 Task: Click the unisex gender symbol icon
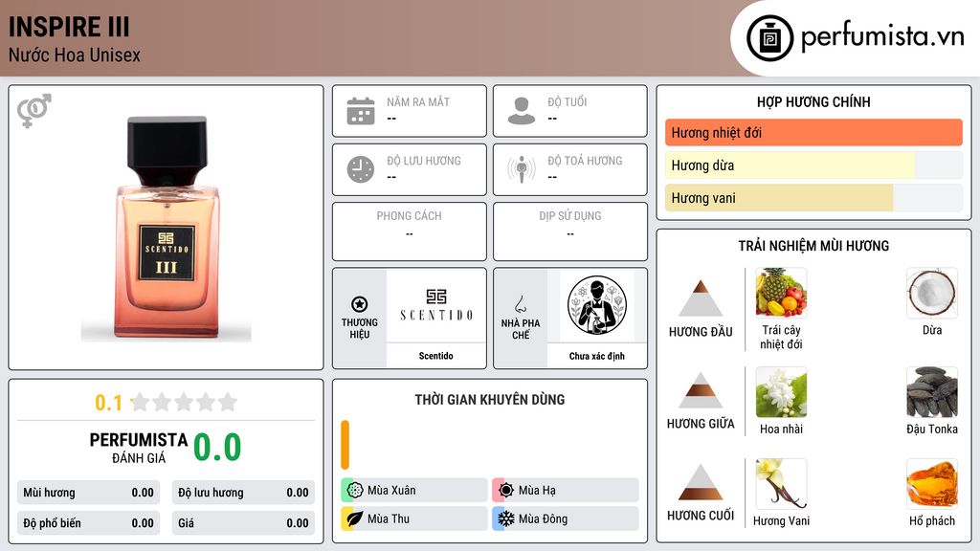(x=33, y=111)
